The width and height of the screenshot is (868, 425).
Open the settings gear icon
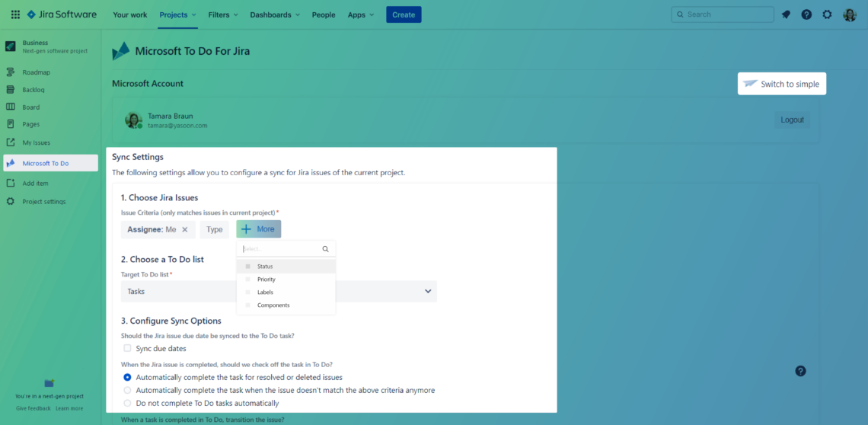coord(827,14)
